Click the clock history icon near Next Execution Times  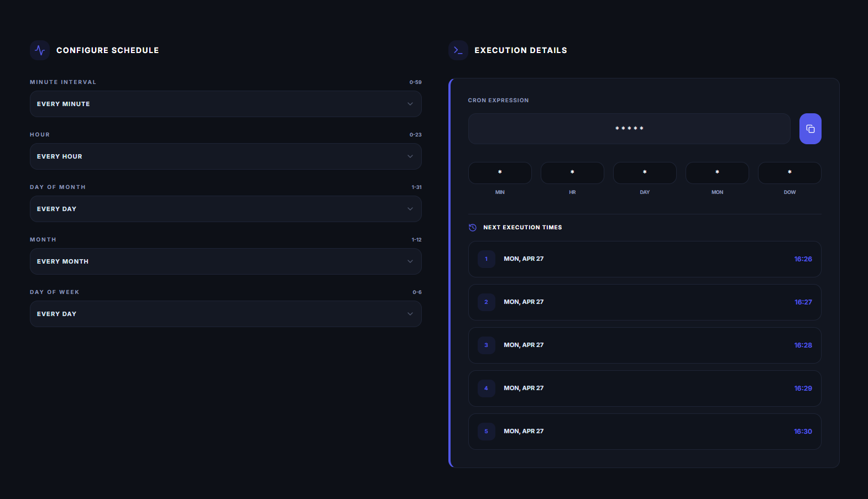pyautogui.click(x=473, y=228)
